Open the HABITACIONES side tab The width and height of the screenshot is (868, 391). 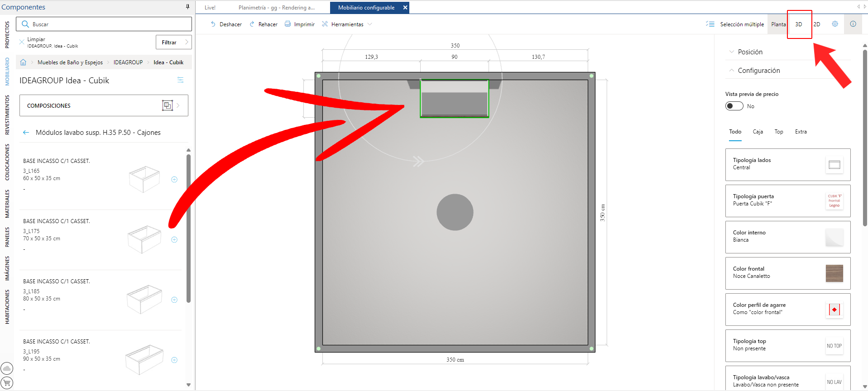[7, 307]
